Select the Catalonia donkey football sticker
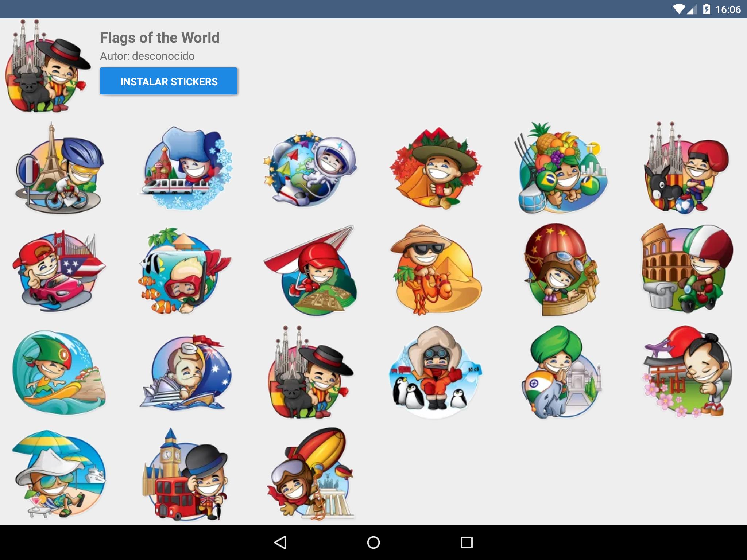The width and height of the screenshot is (747, 560). point(686,167)
